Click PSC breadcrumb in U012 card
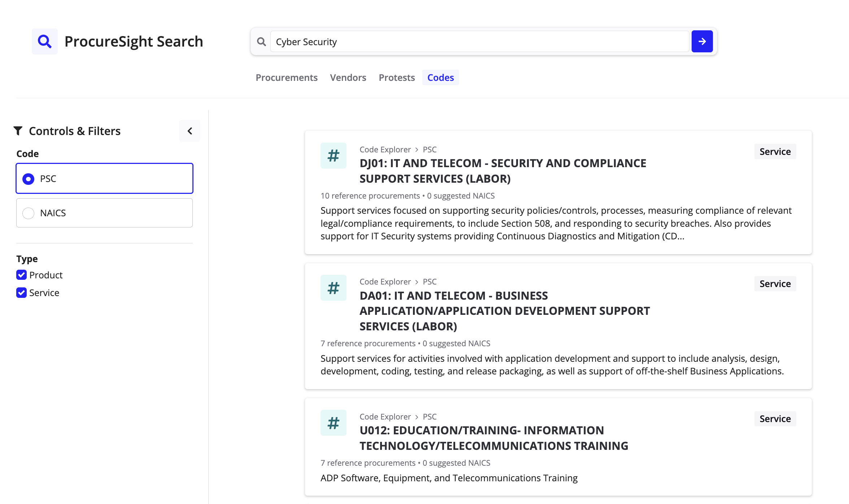The height and width of the screenshot is (504, 849). [x=430, y=417]
